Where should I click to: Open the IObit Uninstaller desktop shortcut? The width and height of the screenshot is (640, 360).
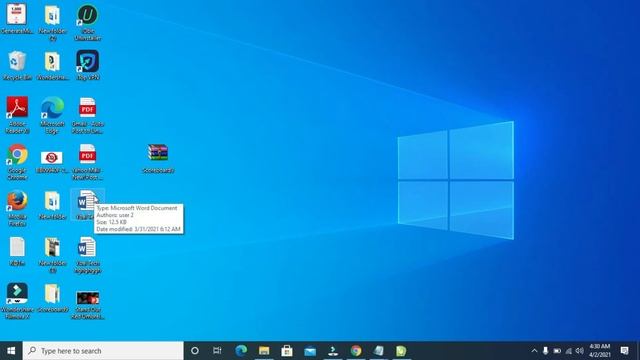tap(87, 16)
